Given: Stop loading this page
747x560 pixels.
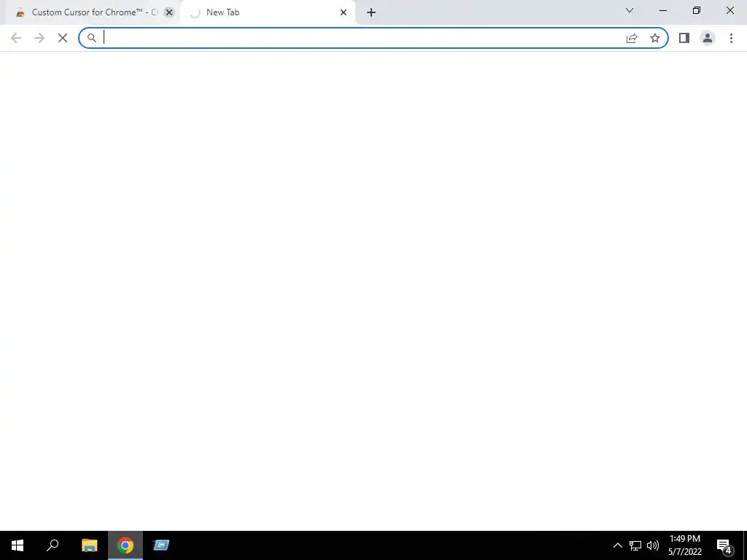Looking at the screenshot, I should coord(63,38).
